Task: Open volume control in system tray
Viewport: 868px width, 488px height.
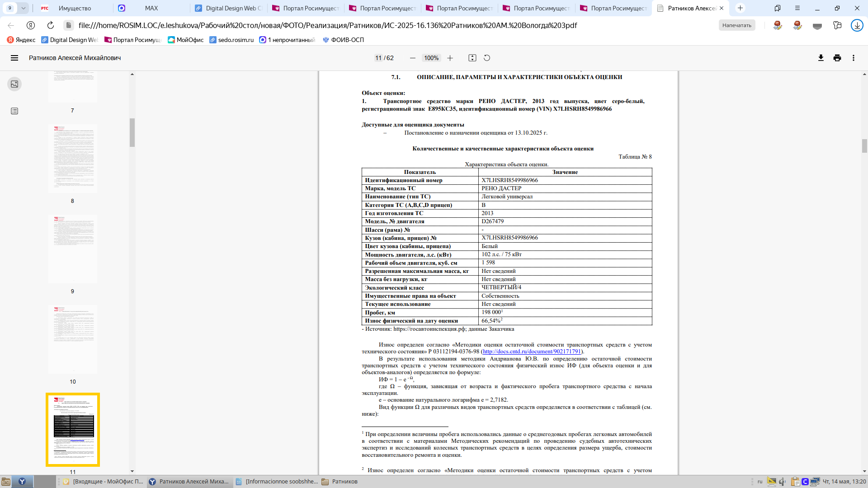Action: click(x=783, y=482)
